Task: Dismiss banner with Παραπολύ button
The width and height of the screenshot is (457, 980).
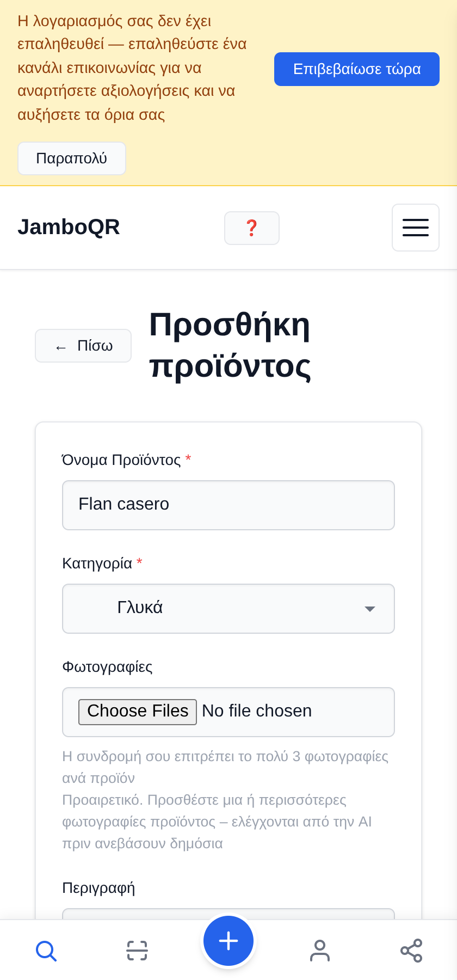Action: [72, 158]
